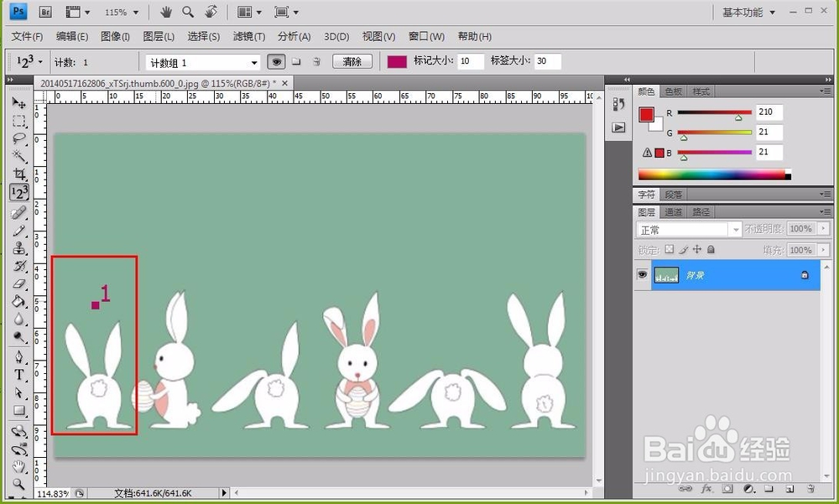This screenshot has width=839, height=504.
Task: Open the 文件(F) menu
Action: [x=27, y=36]
